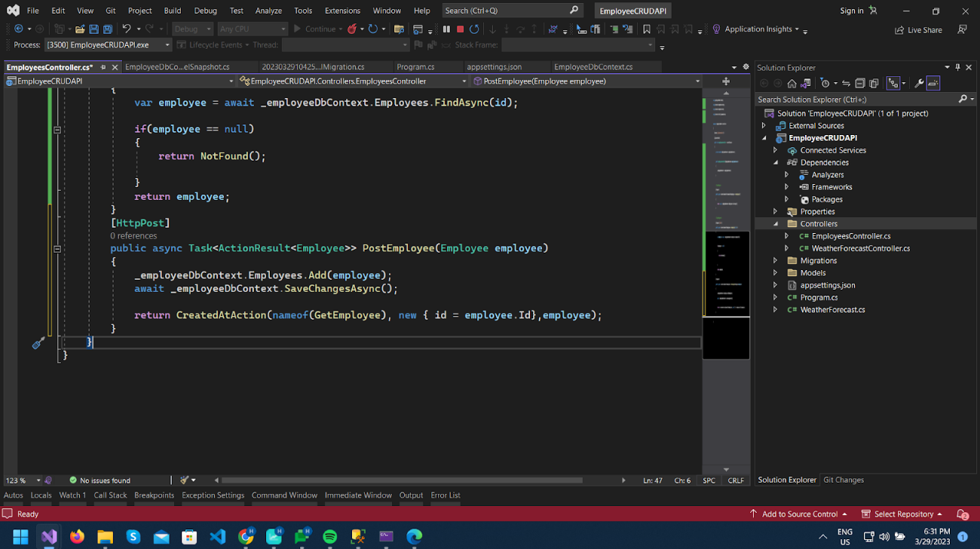980x549 pixels.
Task: Toggle pin on EmployeesController.cs tab
Action: 103,67
